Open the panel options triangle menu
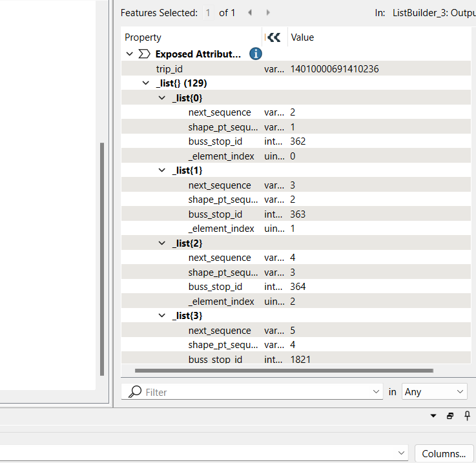Image resolution: width=476 pixels, height=463 pixels. click(x=433, y=416)
